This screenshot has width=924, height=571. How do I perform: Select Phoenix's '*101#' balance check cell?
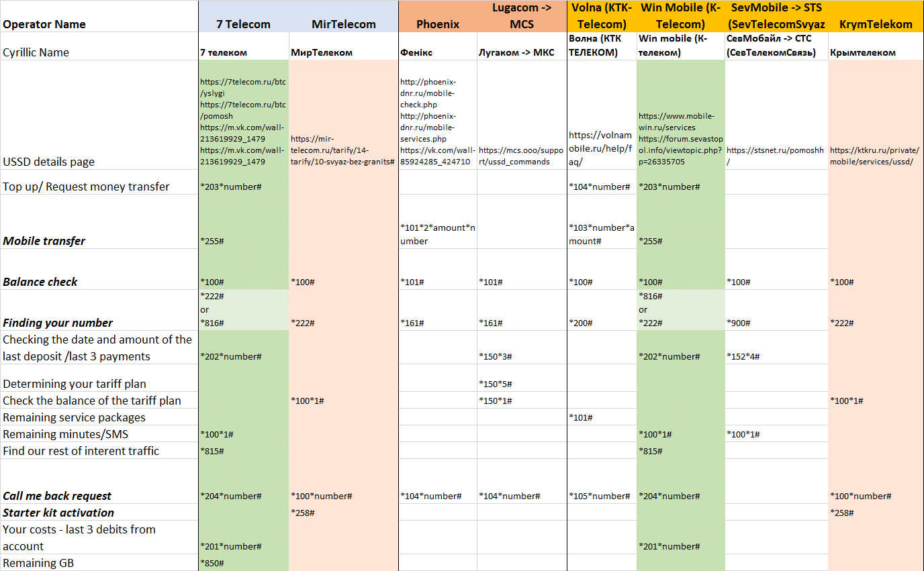point(438,269)
